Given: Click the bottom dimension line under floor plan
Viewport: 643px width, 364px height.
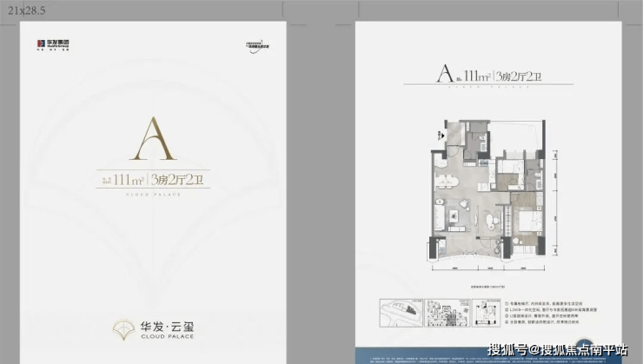Looking at the screenshot, I should [487, 270].
